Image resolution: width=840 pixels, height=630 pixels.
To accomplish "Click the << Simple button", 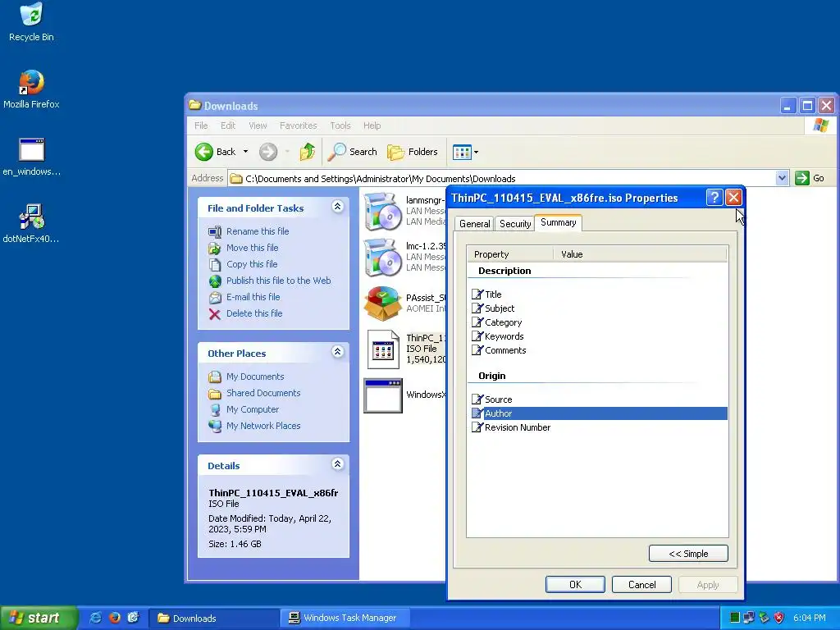I will 688,554.
